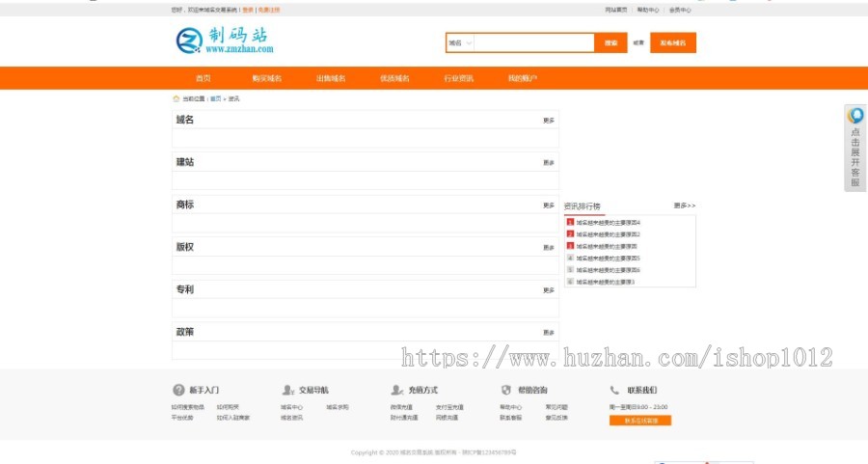Click the 发布域名 button
Image resolution: width=868 pixels, height=464 pixels.
pos(673,43)
